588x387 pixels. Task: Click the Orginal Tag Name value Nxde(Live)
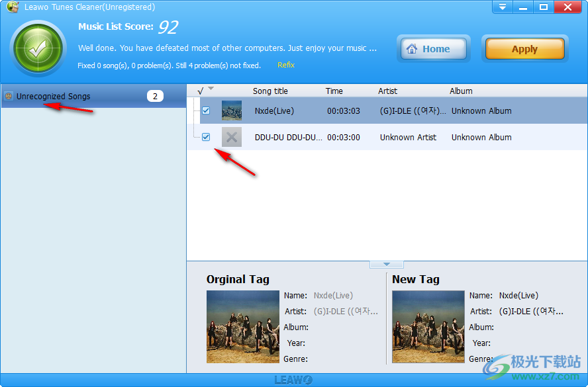[333, 296]
